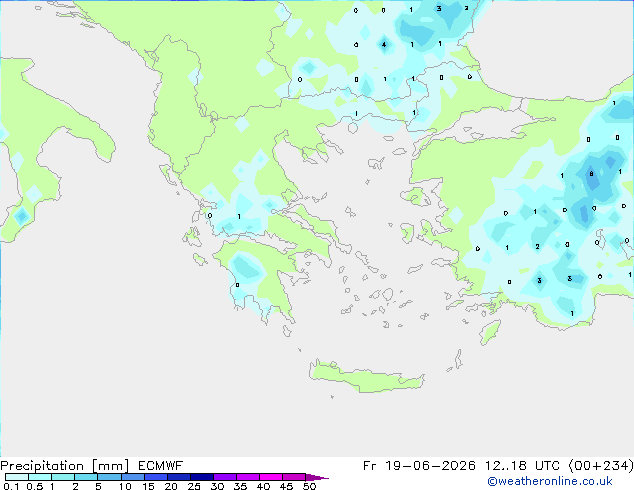Click the '35' legend label
Screen dimensions: 634x490
[x=240, y=486]
